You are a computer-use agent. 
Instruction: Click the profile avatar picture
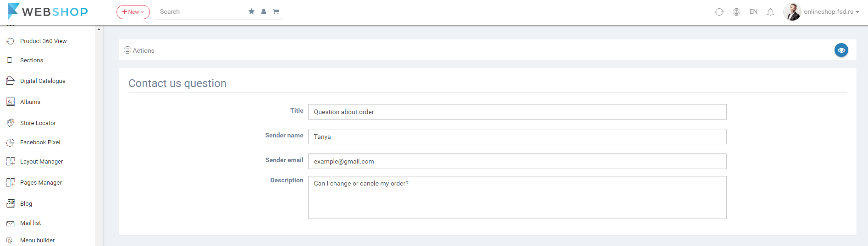(x=792, y=12)
